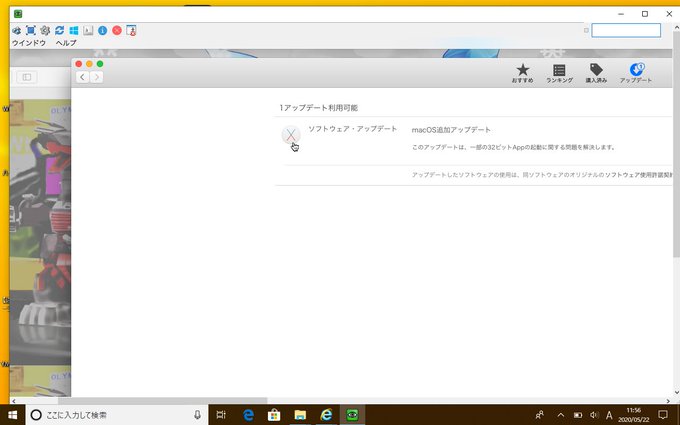The image size is (680, 425).
Task: Click the green zoom light of App Store window
Action: pyautogui.click(x=100, y=64)
